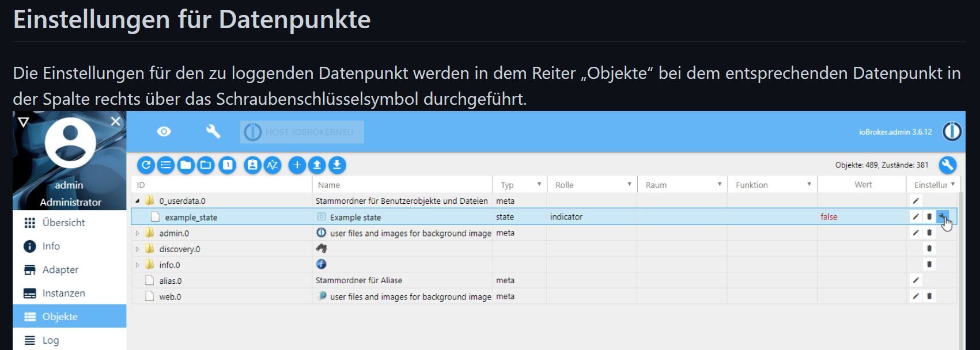Open the Typ column filter dropdown
The height and width of the screenshot is (350, 980).
tap(539, 184)
